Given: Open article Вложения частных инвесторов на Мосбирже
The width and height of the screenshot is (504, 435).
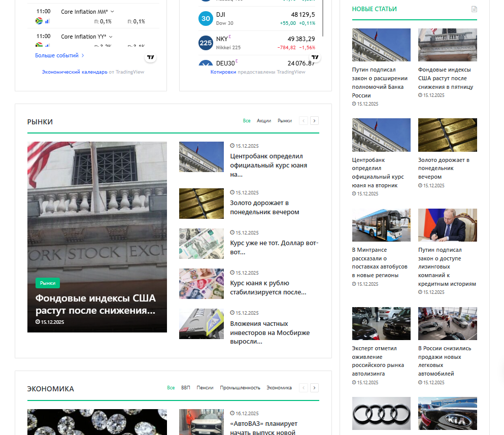Looking at the screenshot, I should click(270, 332).
